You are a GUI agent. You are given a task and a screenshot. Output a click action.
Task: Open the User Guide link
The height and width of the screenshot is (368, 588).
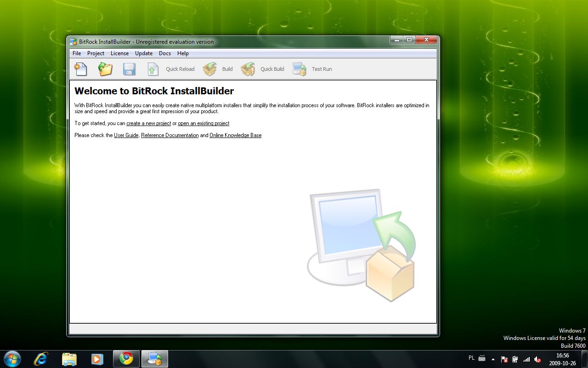pyautogui.click(x=126, y=135)
